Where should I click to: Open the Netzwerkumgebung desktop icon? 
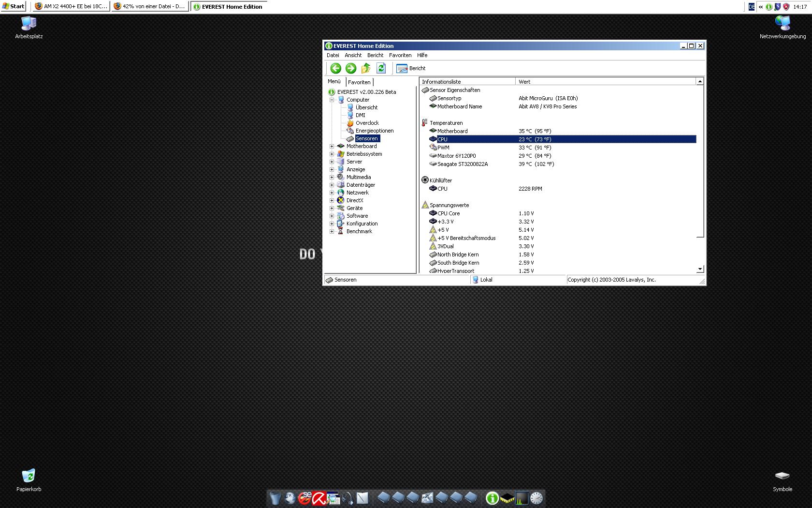[x=783, y=28]
